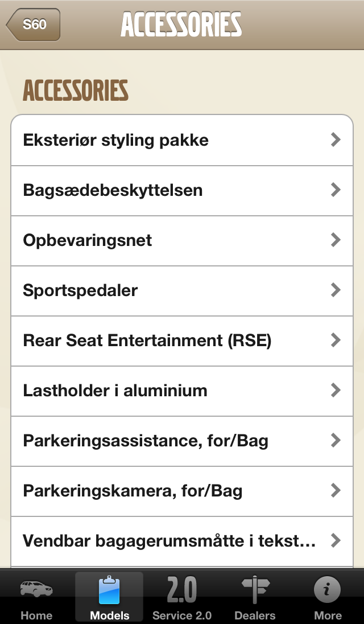Click the Opbevaringsnet row arrow
The width and height of the screenshot is (364, 624).
point(336,240)
